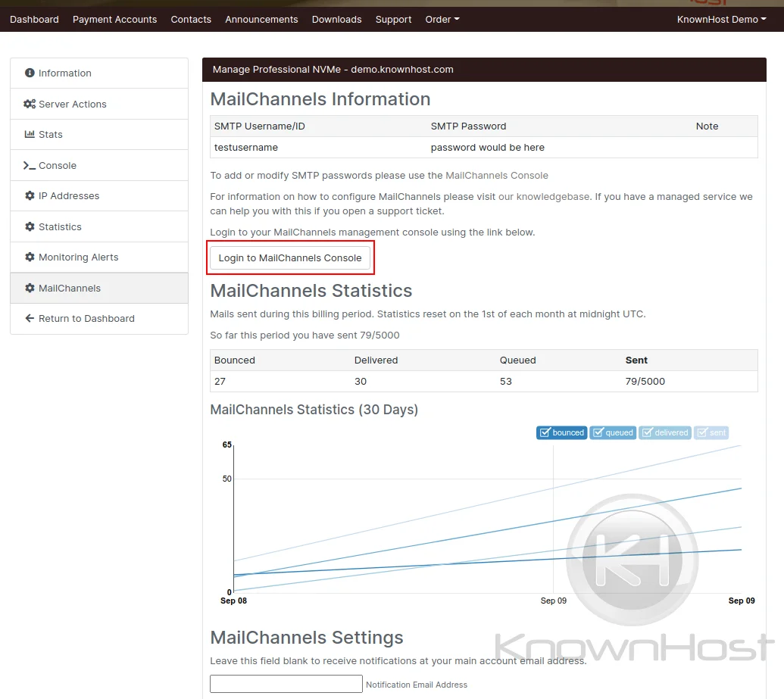Click the Console terminal prompt icon
The height and width of the screenshot is (699, 784).
pos(30,166)
